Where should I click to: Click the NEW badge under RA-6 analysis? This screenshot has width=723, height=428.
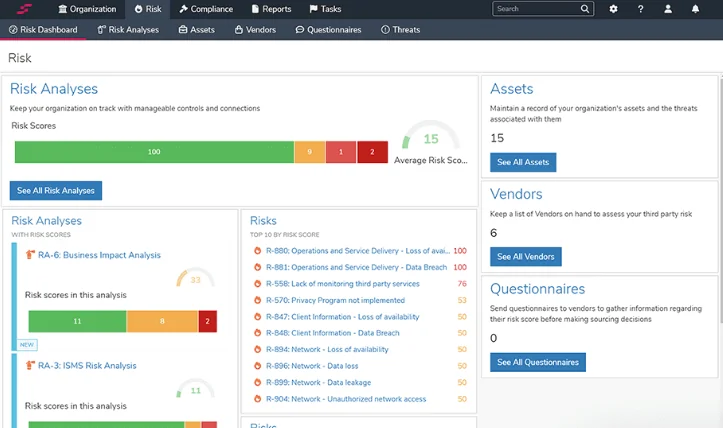click(26, 345)
